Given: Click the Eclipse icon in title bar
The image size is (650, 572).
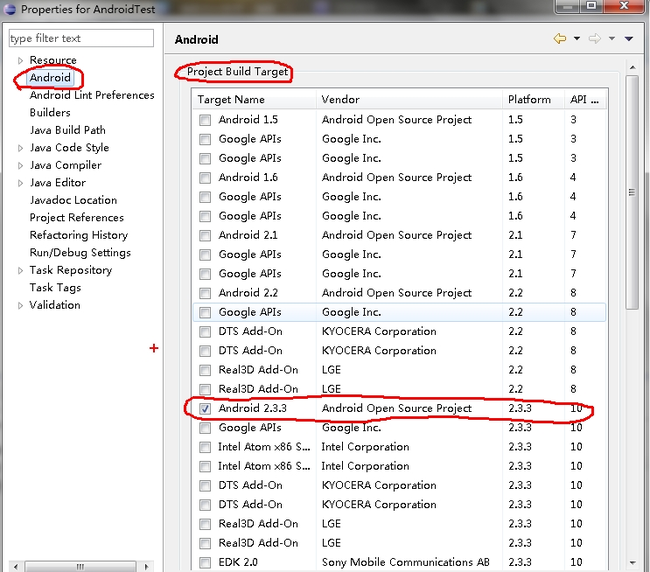Looking at the screenshot, I should pos(9,9).
